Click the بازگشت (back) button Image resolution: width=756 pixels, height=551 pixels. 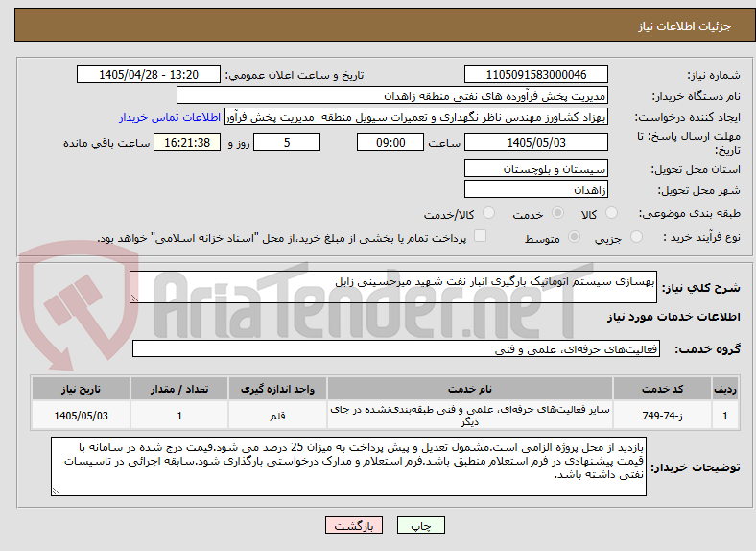(354, 525)
